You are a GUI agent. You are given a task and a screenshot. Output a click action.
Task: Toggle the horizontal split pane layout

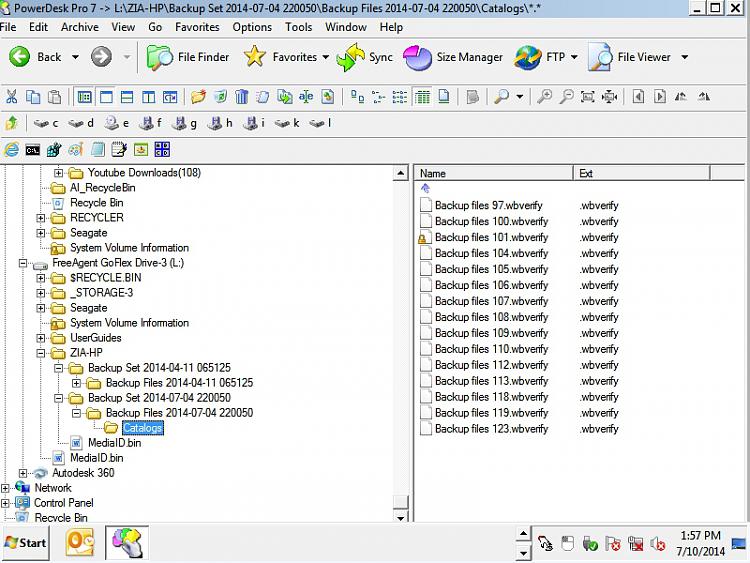pos(127,97)
